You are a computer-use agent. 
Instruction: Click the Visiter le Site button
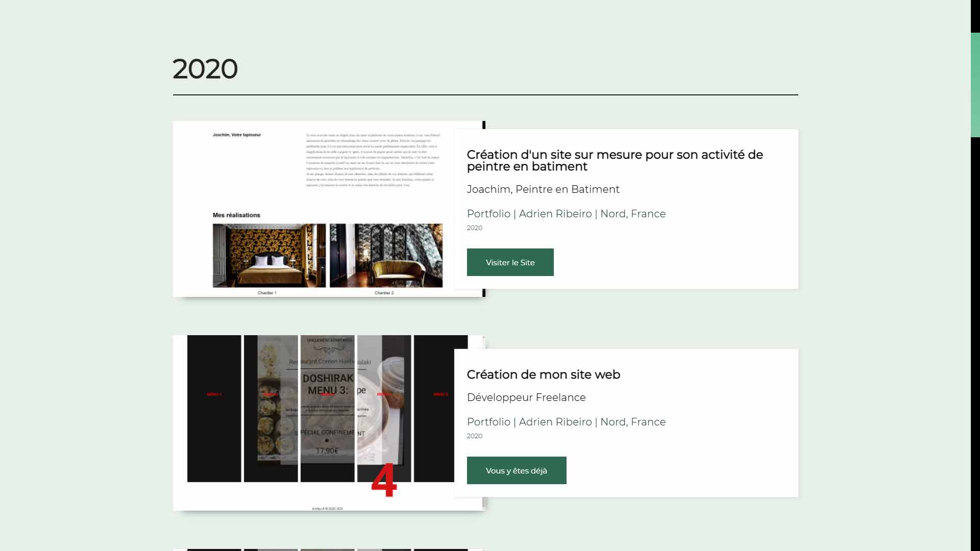coord(510,262)
